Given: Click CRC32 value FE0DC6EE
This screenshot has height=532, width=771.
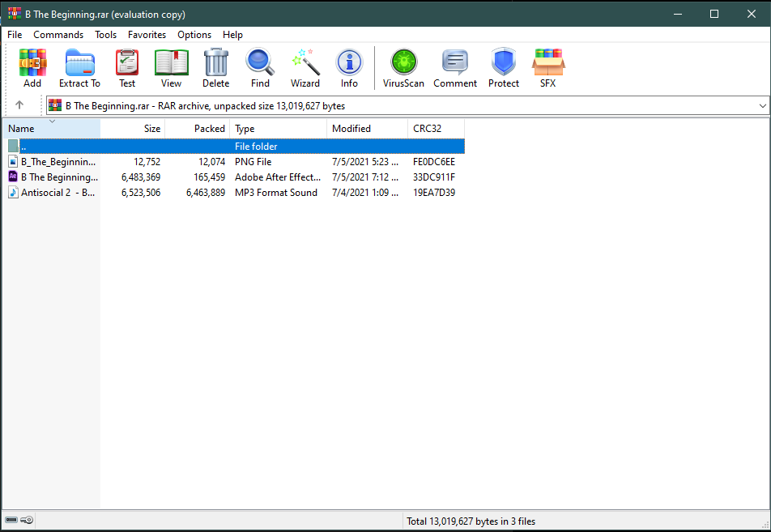Looking at the screenshot, I should [x=434, y=162].
